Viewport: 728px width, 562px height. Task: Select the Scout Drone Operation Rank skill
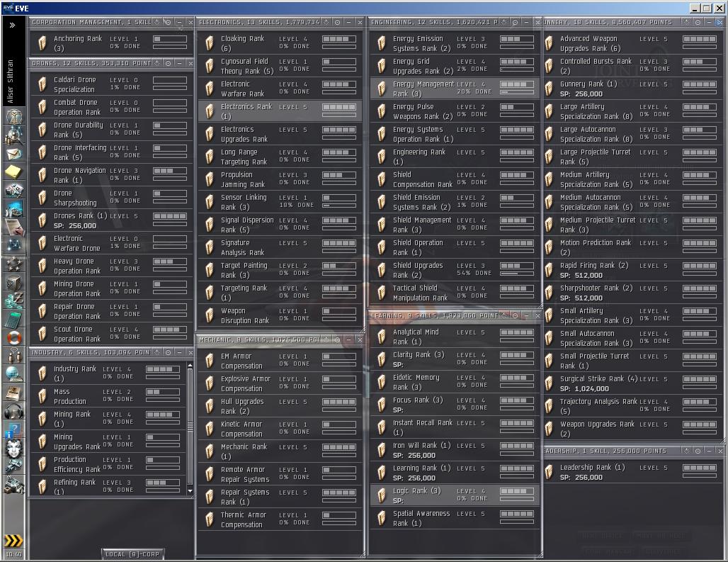point(111,334)
